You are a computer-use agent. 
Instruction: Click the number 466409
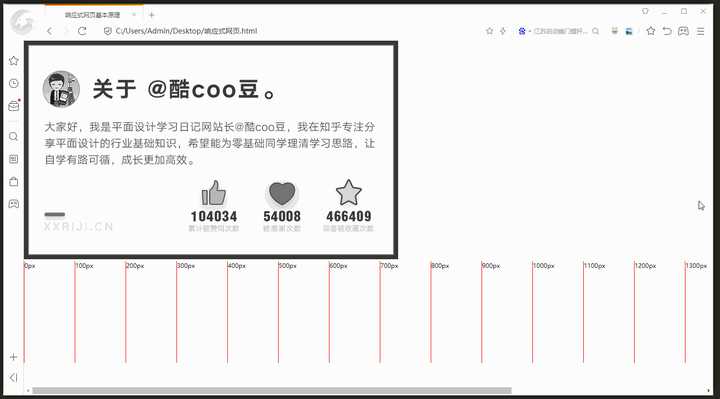click(x=349, y=216)
